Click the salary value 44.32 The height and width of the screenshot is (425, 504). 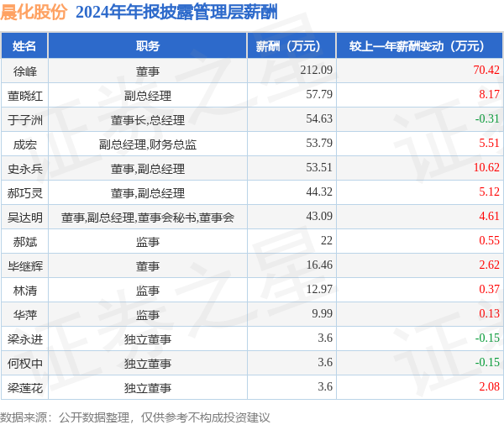319,192
